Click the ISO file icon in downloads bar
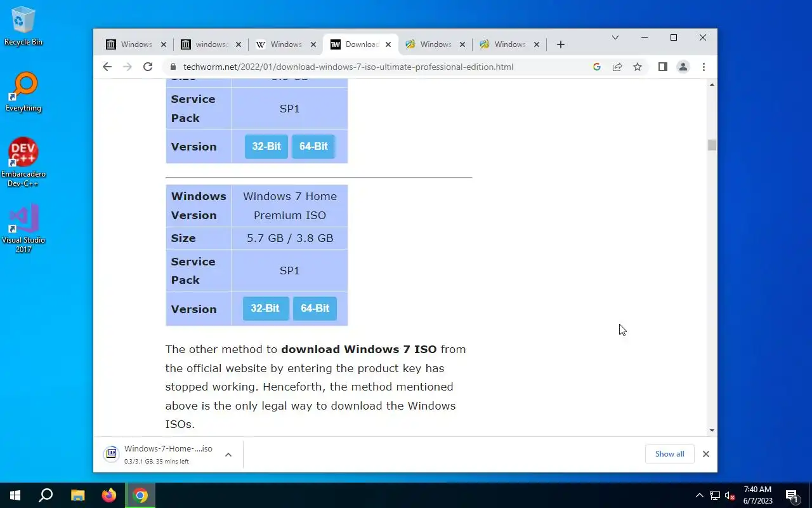Screen dimensions: 812x508 pyautogui.click(x=111, y=453)
